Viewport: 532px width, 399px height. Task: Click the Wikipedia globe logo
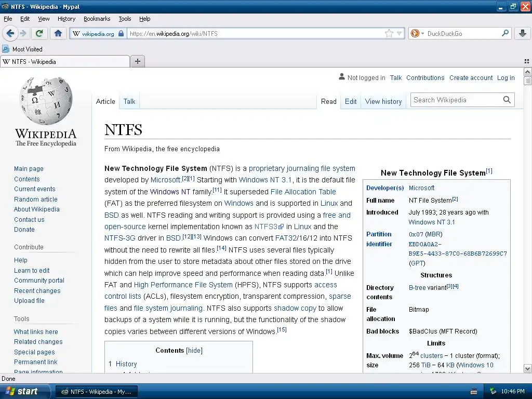tap(46, 101)
